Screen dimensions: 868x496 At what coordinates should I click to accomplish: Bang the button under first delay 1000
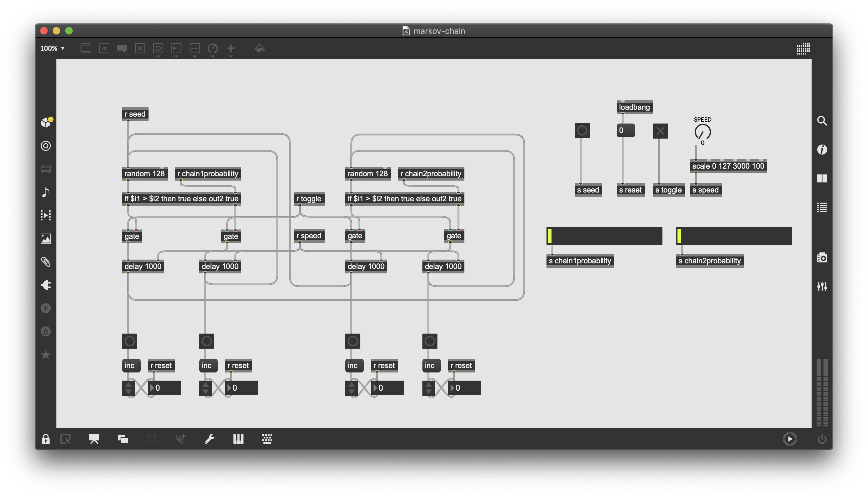[129, 341]
